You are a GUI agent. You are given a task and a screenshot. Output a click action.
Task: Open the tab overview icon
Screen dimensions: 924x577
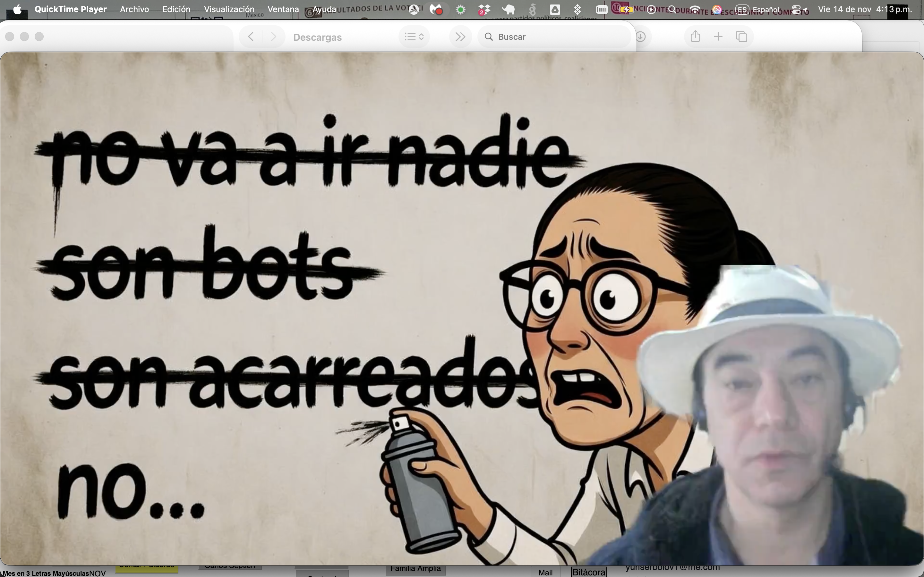click(x=741, y=37)
